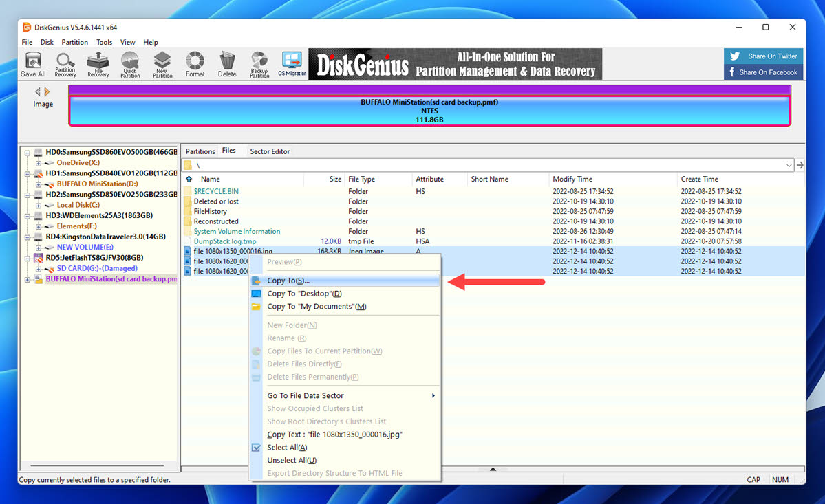Sort by the Attribute column header

439,179
